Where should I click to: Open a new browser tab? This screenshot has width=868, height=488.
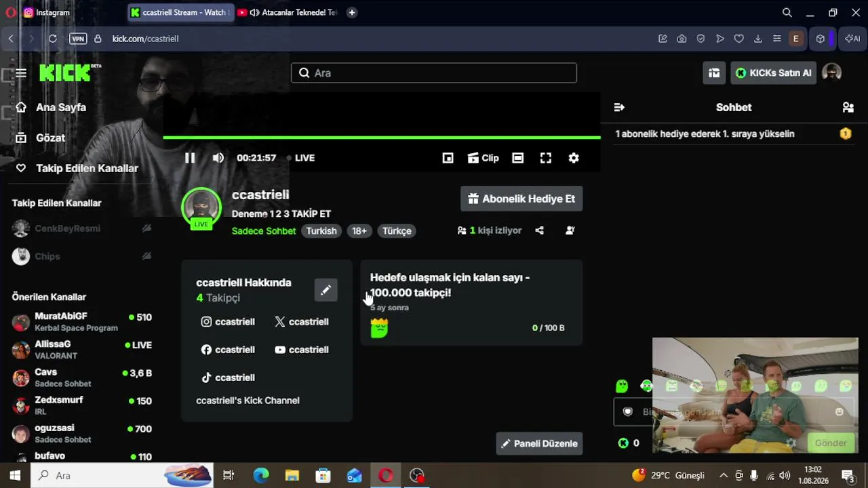point(351,12)
